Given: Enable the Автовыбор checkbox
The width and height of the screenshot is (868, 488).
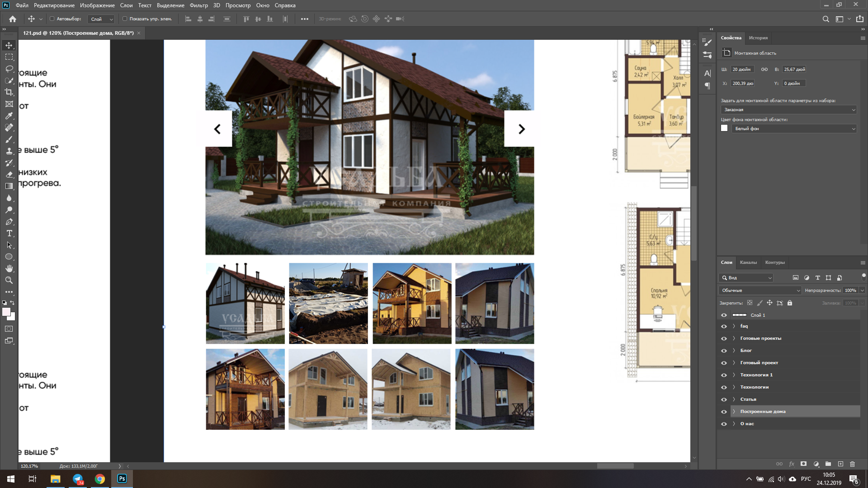Looking at the screenshot, I should pos(52,19).
